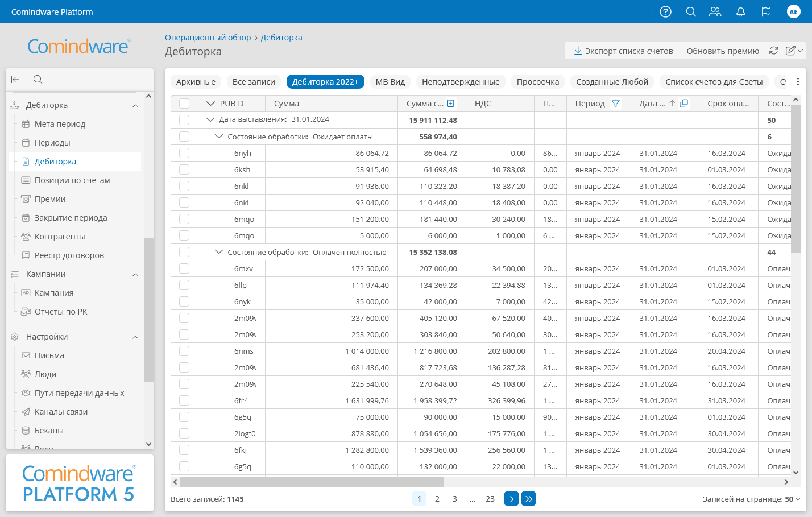Open Периоды in sidebar
Viewport: 812px width, 517px height.
[x=52, y=143]
